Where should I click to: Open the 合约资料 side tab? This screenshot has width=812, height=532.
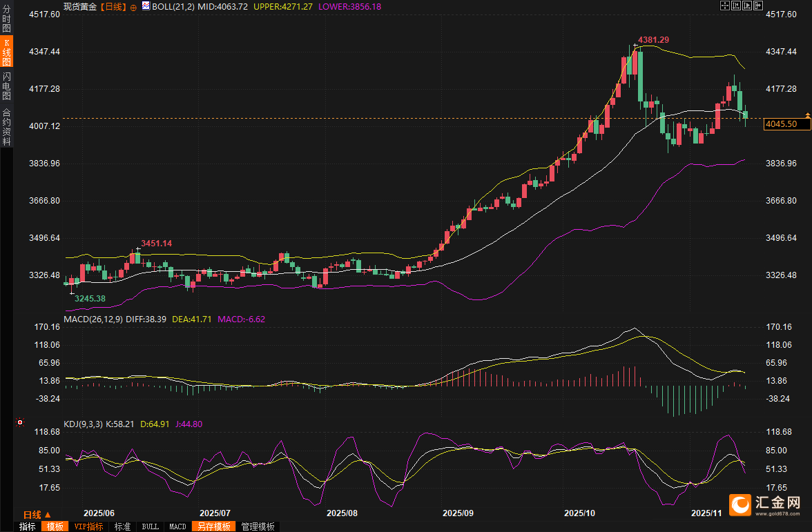[x=7, y=127]
